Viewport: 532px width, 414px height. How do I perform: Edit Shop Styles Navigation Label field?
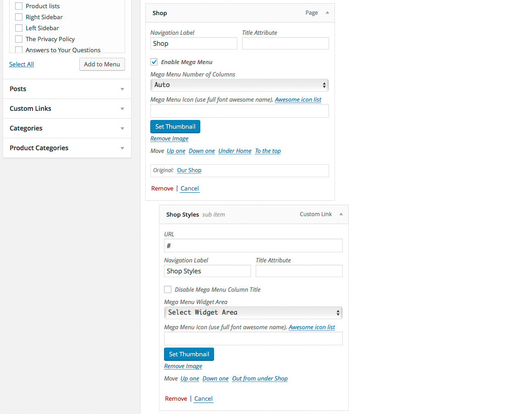207,271
